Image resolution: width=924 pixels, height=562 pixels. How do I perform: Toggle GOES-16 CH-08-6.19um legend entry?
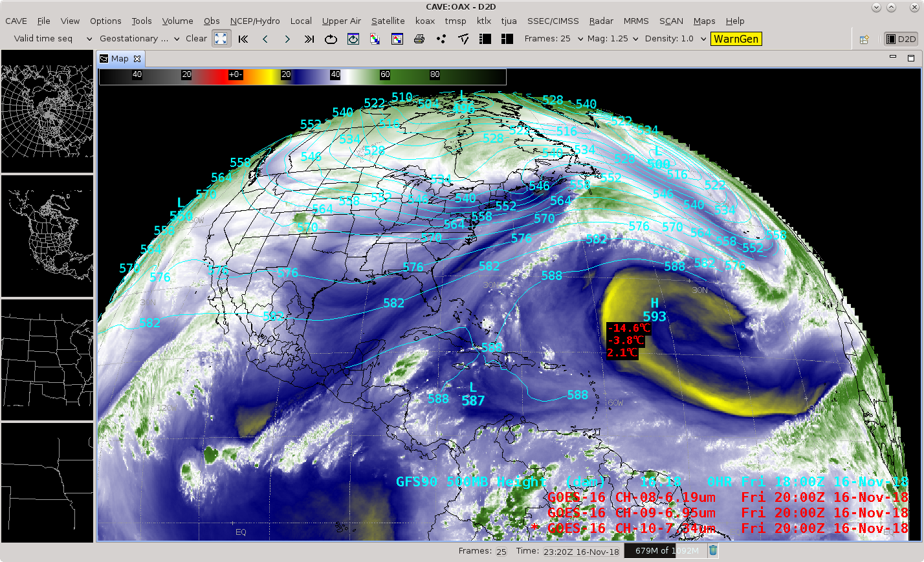728,497
